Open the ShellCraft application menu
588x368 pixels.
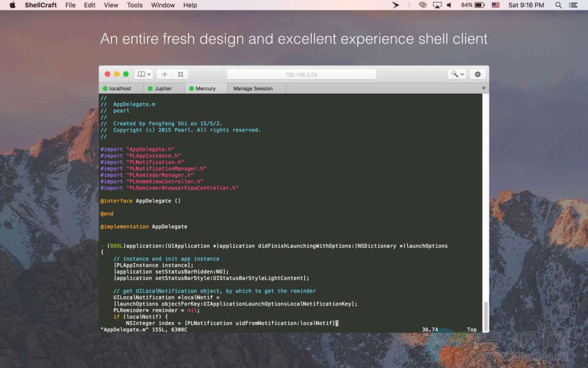pos(40,5)
